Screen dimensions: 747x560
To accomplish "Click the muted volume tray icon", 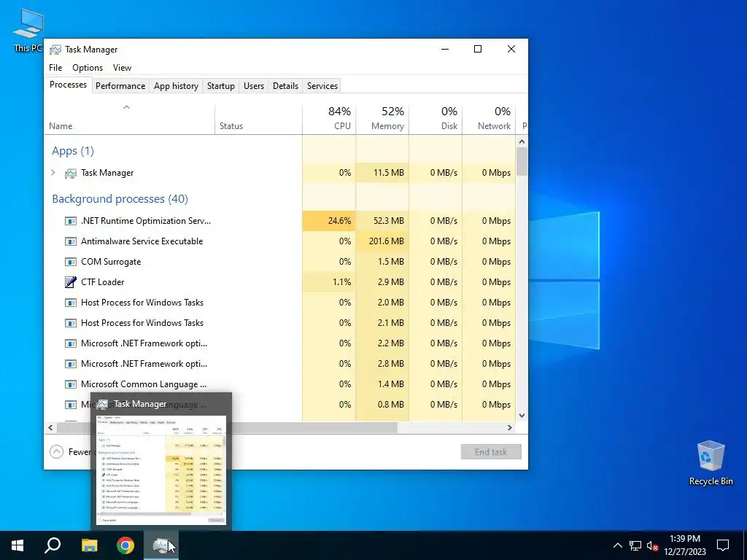I will [x=652, y=545].
